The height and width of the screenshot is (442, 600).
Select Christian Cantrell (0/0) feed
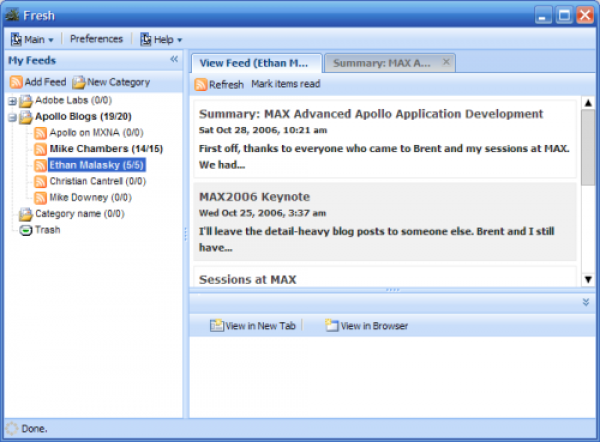[98, 181]
